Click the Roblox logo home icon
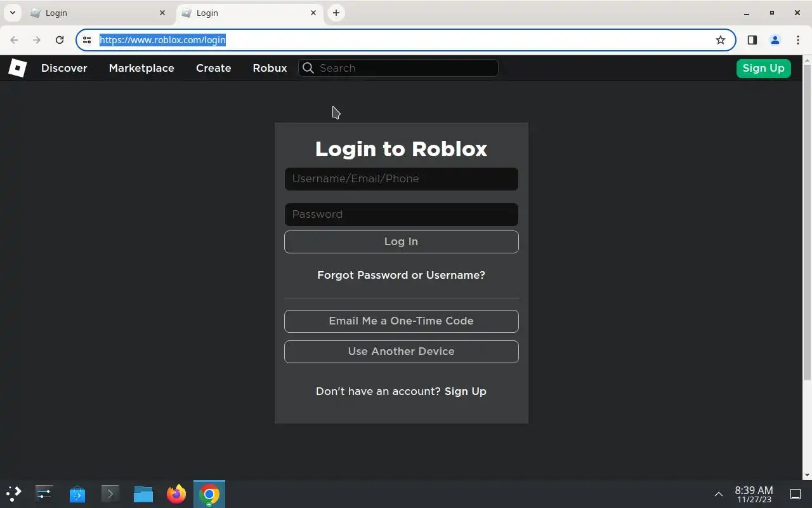The width and height of the screenshot is (812, 508). (x=17, y=68)
